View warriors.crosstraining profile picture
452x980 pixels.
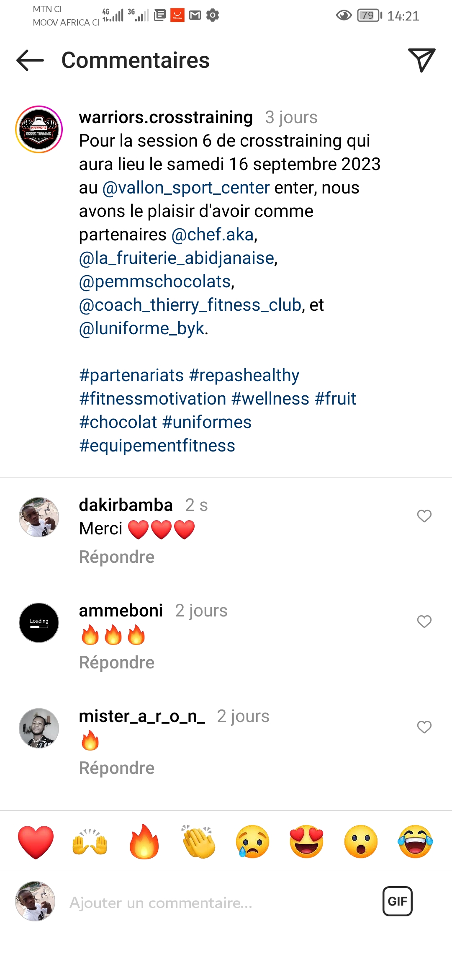click(x=39, y=129)
